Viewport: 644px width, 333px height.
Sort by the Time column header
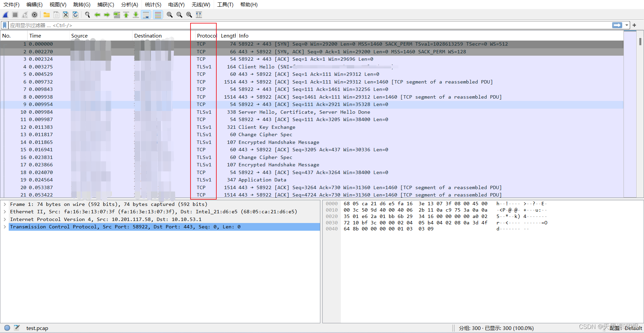pos(48,36)
